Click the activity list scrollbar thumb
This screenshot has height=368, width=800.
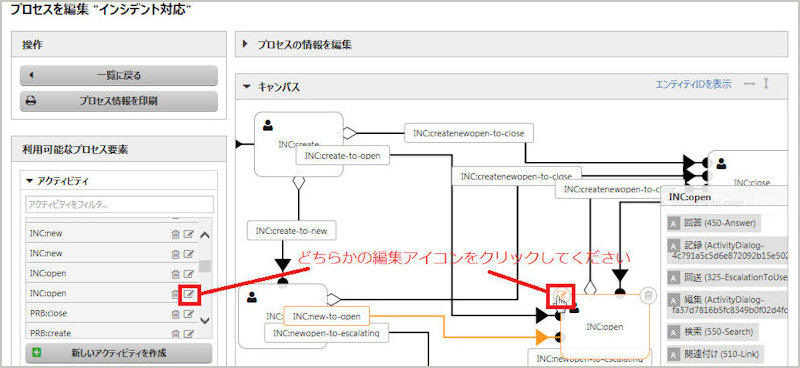point(205,266)
